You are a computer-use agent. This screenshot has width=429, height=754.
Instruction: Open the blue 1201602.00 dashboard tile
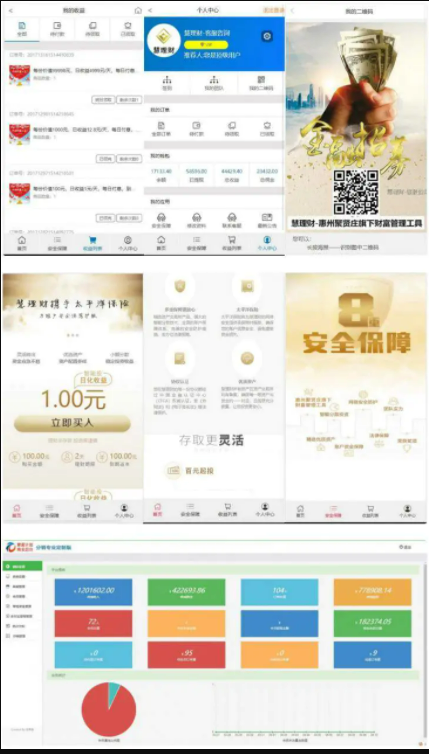(93, 592)
